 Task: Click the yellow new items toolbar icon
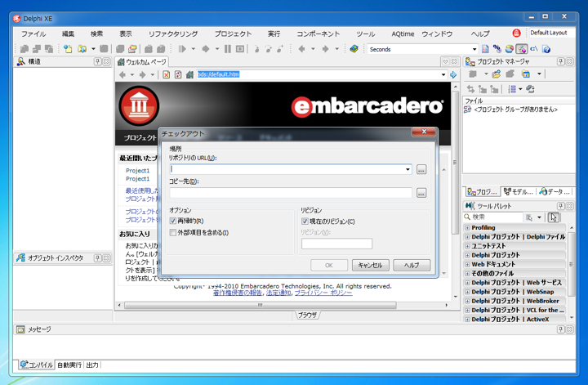point(68,49)
